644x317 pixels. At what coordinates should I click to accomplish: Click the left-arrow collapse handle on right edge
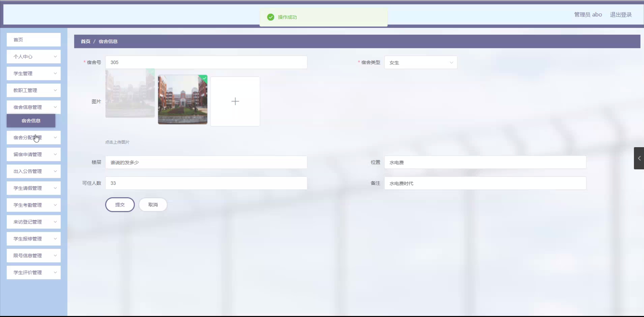tap(639, 158)
